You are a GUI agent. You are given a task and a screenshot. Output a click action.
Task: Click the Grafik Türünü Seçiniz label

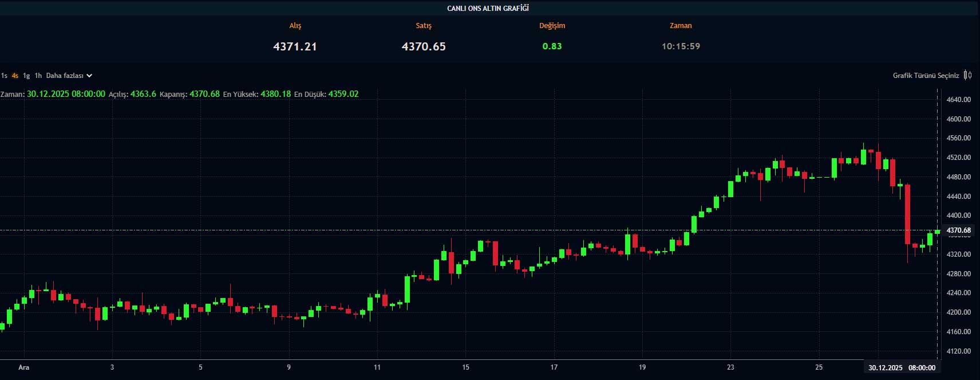[x=926, y=76]
